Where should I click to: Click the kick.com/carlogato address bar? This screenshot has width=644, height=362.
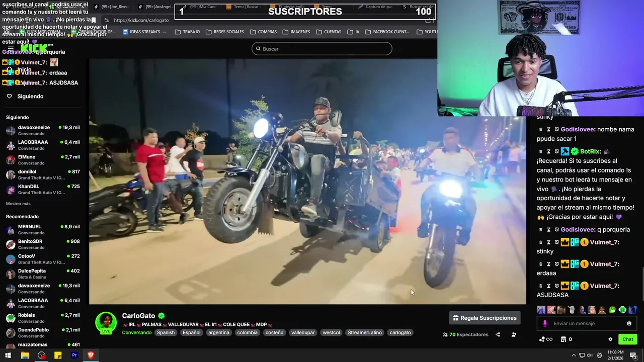[x=141, y=20]
